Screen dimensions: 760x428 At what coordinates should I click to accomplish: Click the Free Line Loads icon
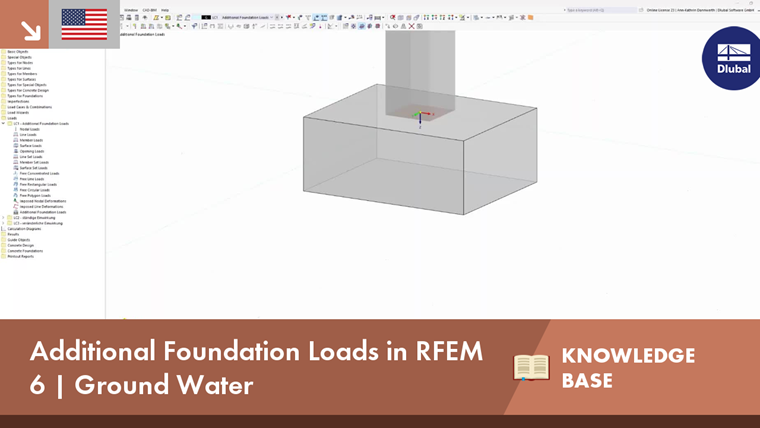coord(16,179)
